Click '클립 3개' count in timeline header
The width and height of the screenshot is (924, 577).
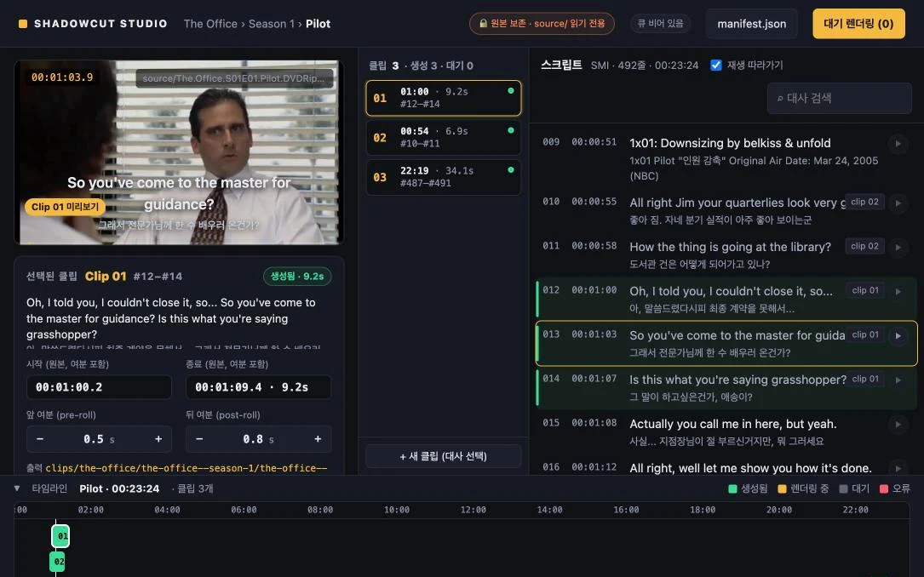pos(195,488)
